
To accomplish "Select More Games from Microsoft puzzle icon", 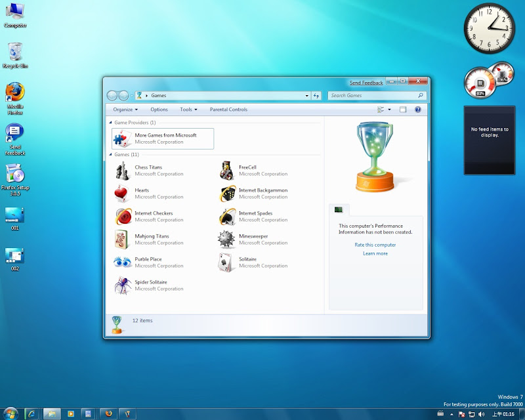I will pyautogui.click(x=122, y=138).
